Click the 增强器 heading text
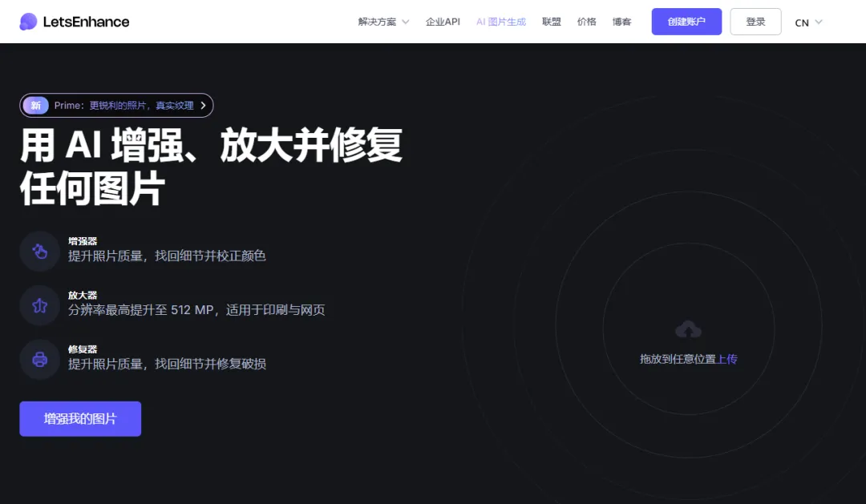866x504 pixels. coord(83,241)
